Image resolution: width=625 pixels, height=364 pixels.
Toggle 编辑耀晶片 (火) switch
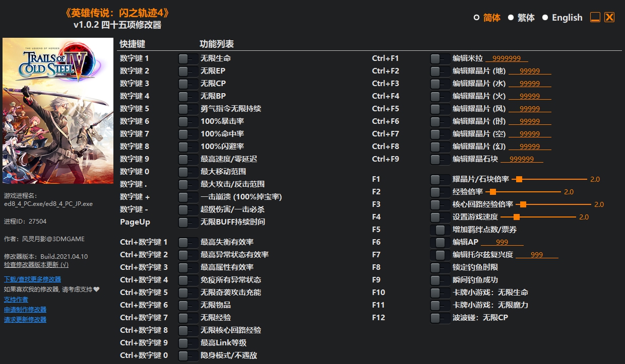click(440, 96)
